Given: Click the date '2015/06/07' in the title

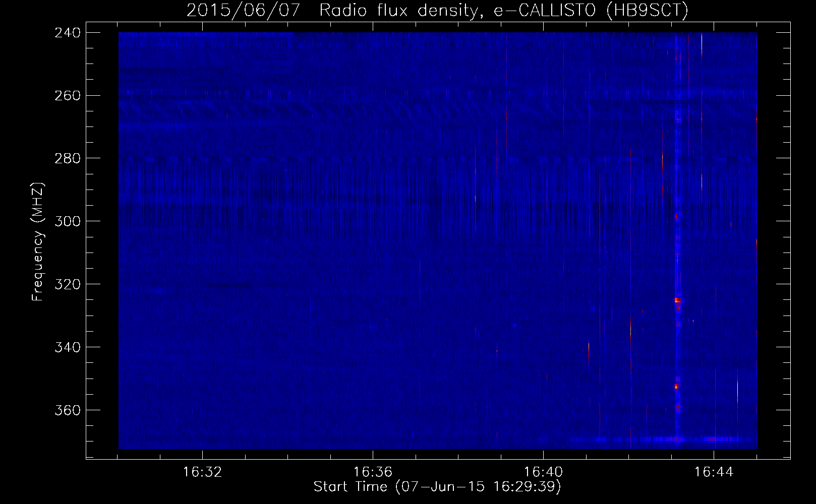Looking at the screenshot, I should 244,10.
